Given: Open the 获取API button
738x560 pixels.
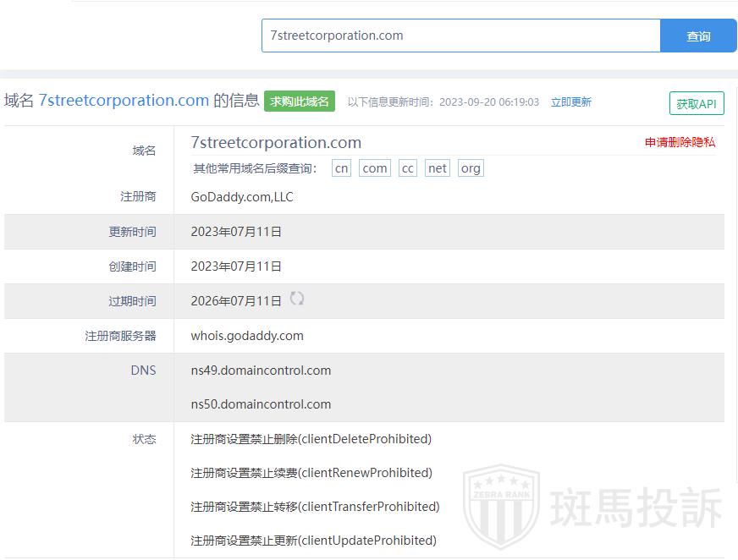Looking at the screenshot, I should pos(696,104).
